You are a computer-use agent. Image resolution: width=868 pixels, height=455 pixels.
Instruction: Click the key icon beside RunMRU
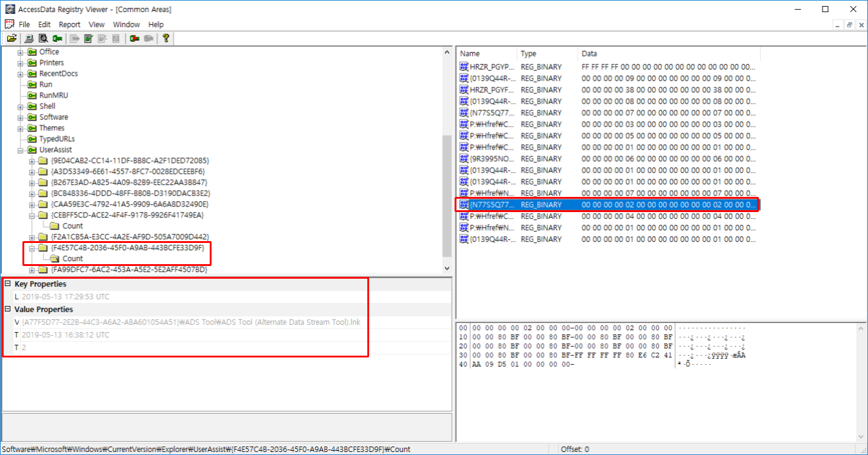32,96
